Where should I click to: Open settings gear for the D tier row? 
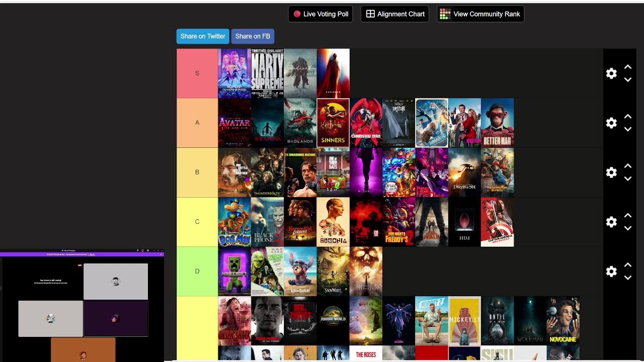tap(611, 271)
